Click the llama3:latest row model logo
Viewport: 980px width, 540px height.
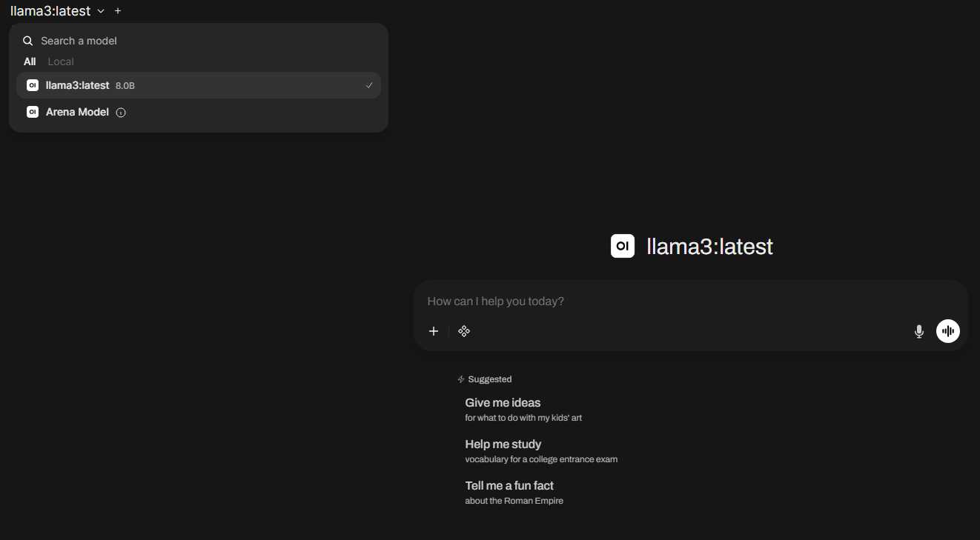coord(33,85)
